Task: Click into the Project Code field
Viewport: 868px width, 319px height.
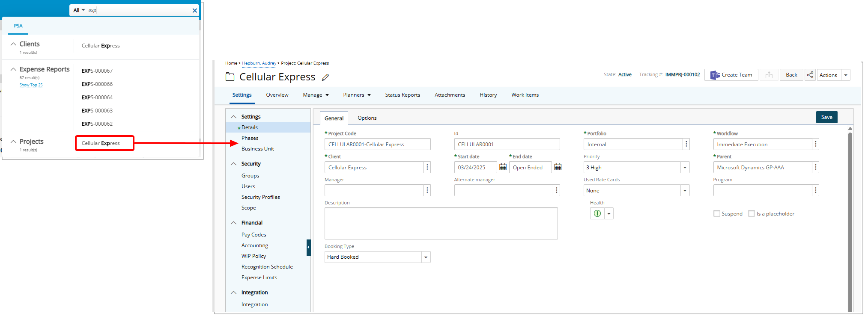Action: 377,144
